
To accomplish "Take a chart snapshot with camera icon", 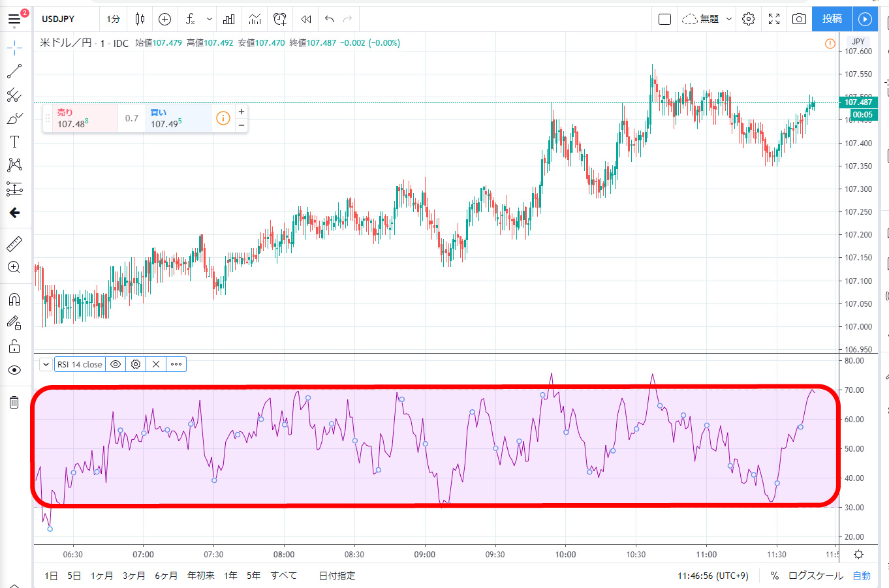I will click(x=799, y=19).
